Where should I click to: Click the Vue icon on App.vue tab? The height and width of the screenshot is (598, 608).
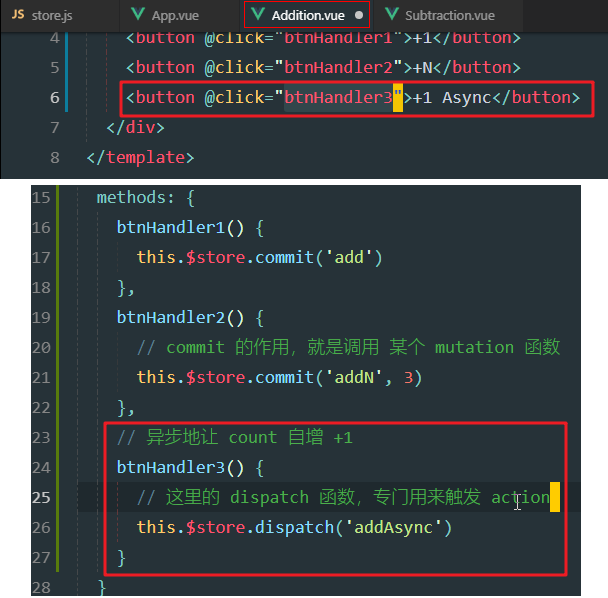point(137,16)
